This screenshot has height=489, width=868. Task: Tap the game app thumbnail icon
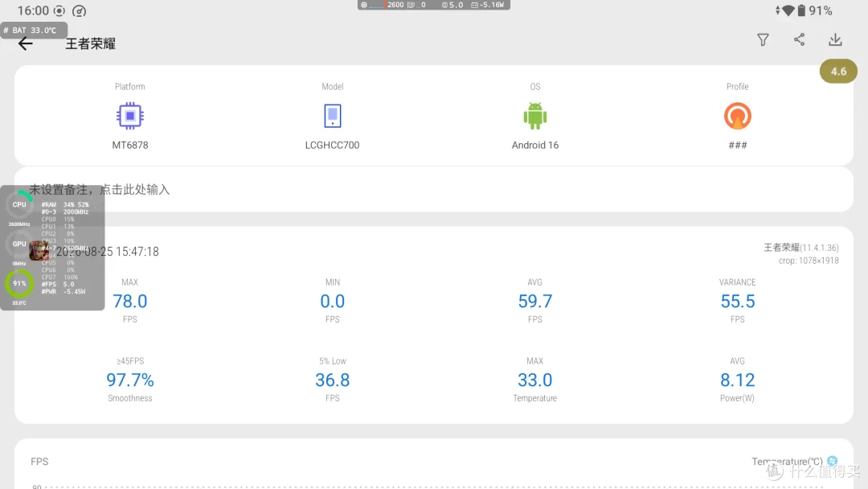pos(39,251)
